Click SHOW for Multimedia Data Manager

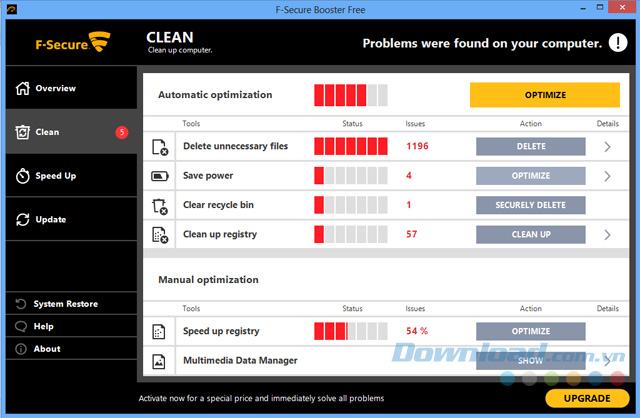[x=531, y=361]
